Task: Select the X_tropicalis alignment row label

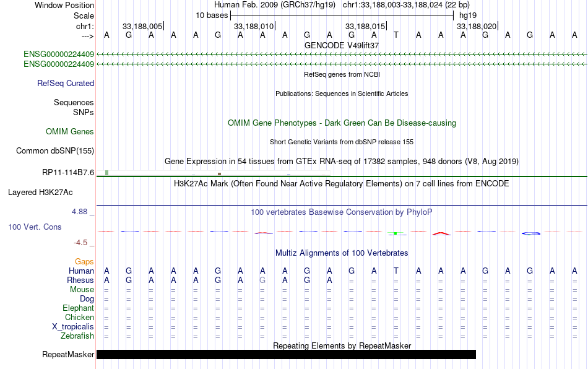Action: click(x=73, y=327)
